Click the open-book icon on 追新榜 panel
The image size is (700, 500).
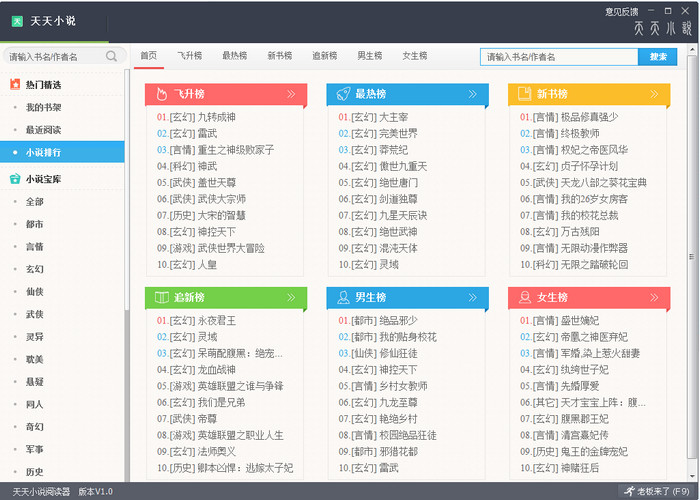tap(159, 297)
